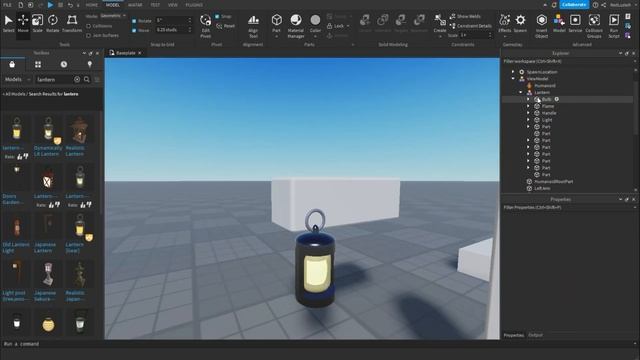The height and width of the screenshot is (360, 640).
Task: Open the part Color picker
Action: [315, 25]
